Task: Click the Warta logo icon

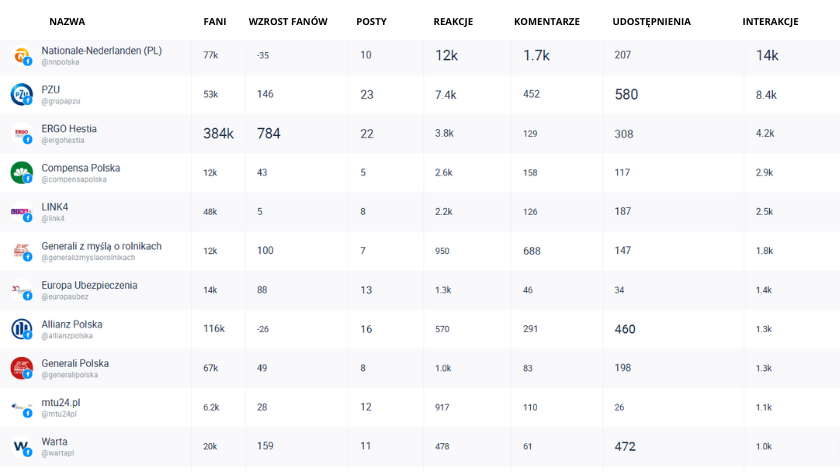Action: [21, 446]
